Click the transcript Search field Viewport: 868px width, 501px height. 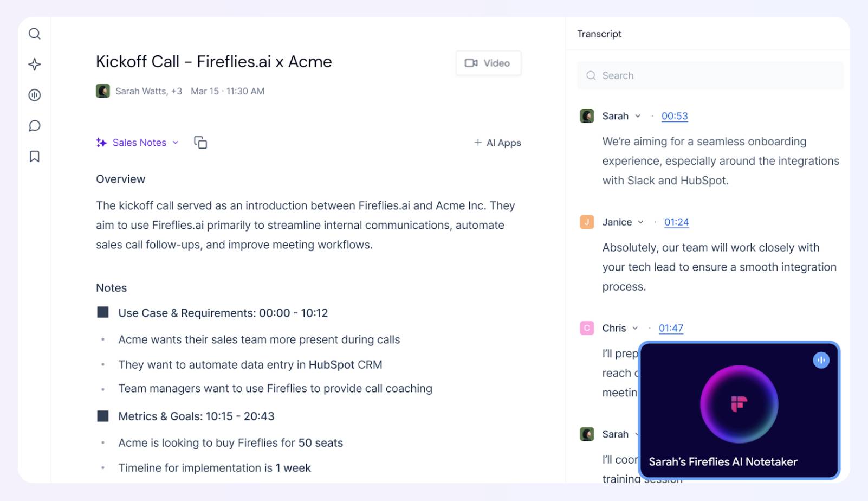coord(710,75)
